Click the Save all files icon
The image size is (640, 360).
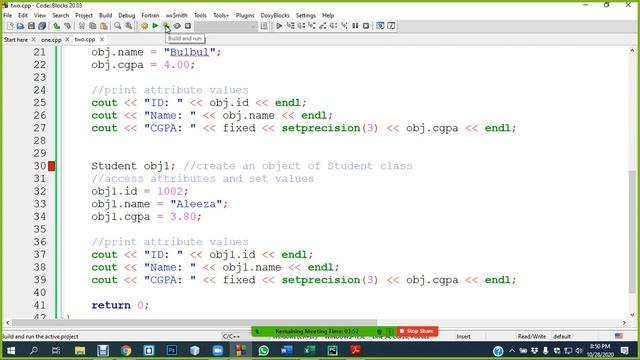[42, 26]
